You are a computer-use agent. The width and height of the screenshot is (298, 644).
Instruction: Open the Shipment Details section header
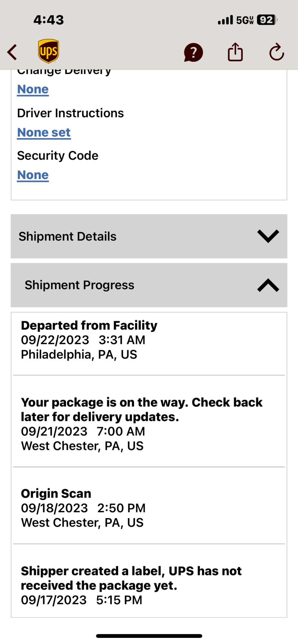point(68,236)
